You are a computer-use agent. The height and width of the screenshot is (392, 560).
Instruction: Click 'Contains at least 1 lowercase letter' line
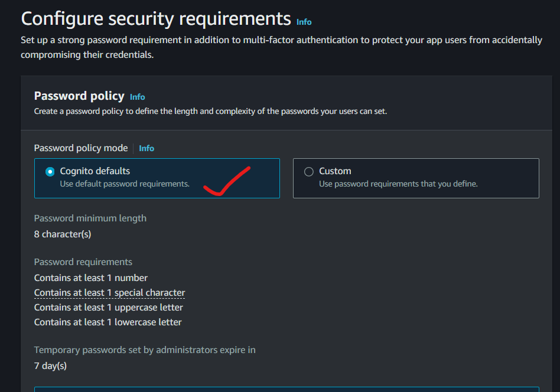pos(108,322)
